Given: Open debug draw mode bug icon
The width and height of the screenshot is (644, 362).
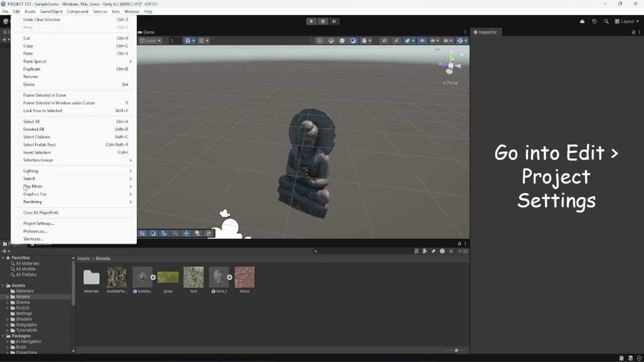Looking at the screenshot, I should click(x=365, y=41).
